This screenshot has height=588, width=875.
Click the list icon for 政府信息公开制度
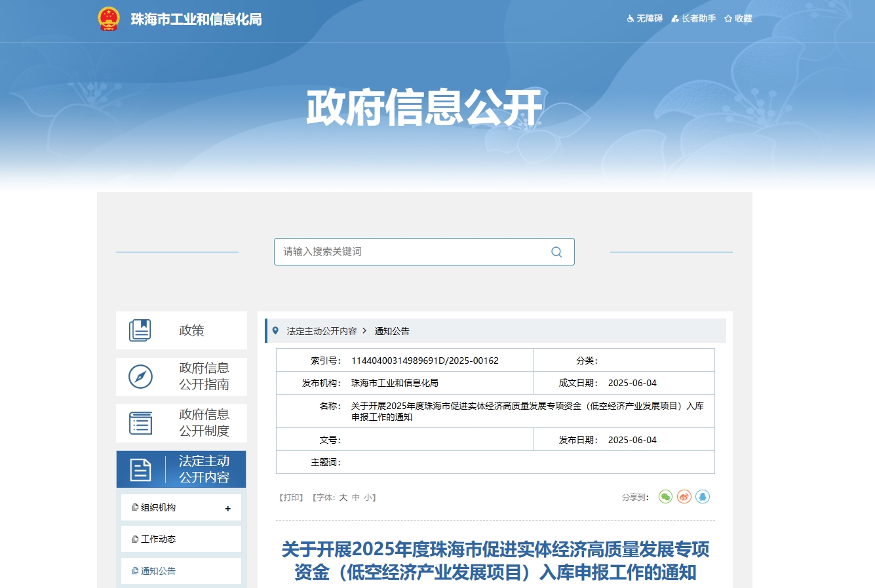pyautogui.click(x=140, y=423)
